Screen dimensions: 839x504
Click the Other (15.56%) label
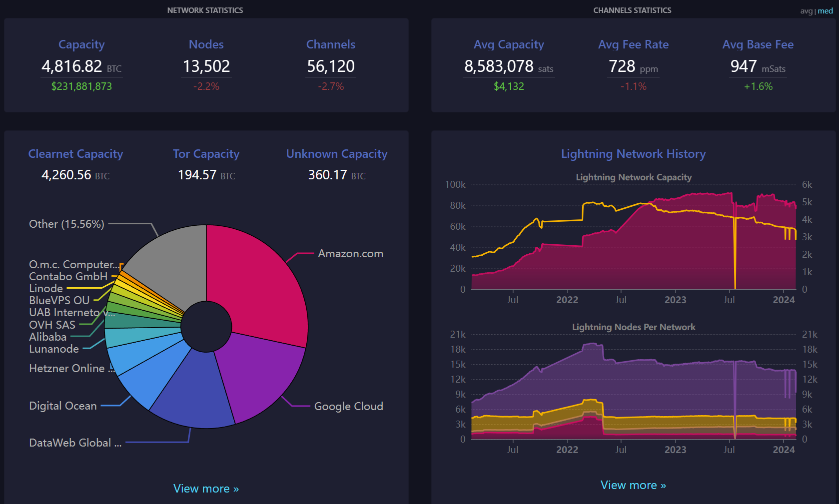pos(66,224)
